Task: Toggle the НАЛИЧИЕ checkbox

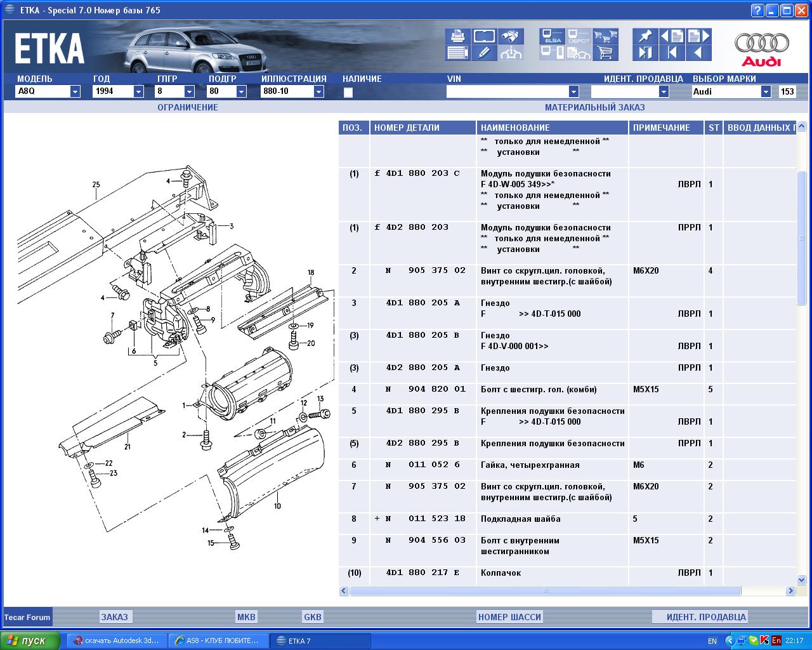Action: coord(348,92)
